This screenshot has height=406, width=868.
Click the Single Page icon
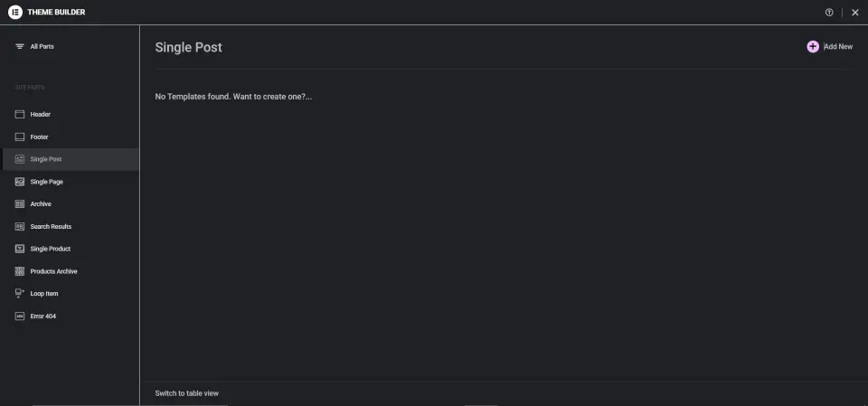(x=20, y=182)
